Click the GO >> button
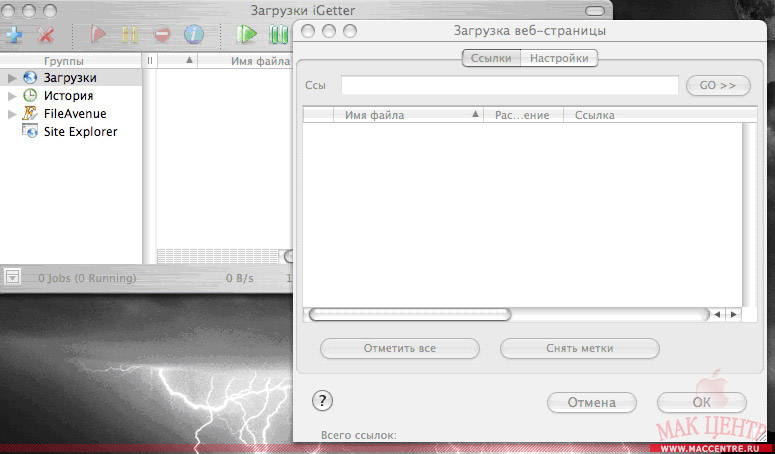775x454 pixels. pyautogui.click(x=718, y=85)
